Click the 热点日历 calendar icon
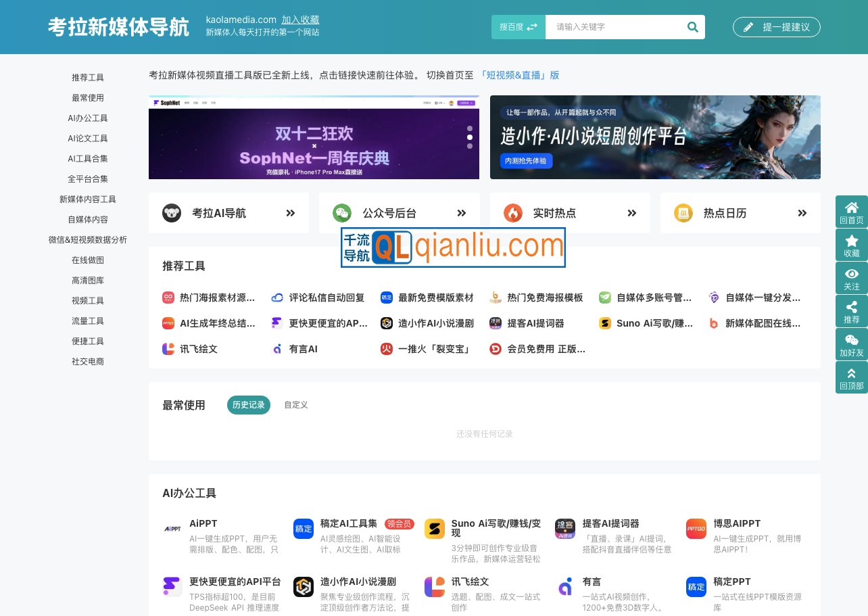868x616 pixels. [685, 212]
